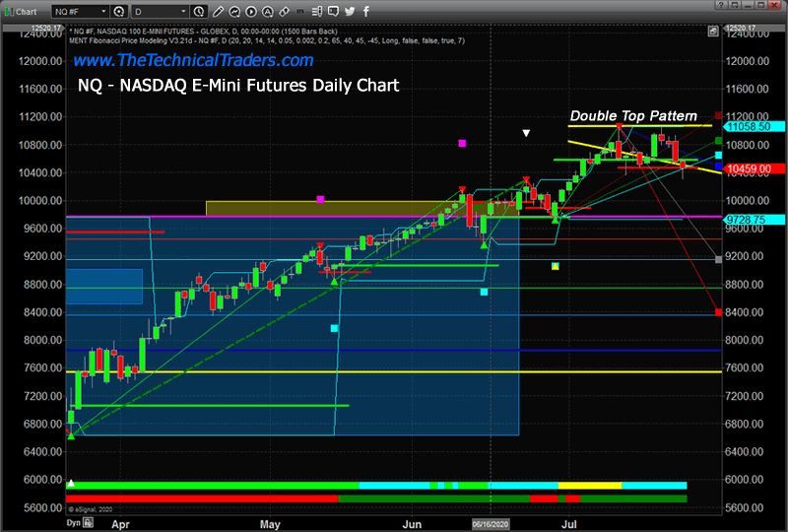Open the alerts (A) icon
The image size is (788, 532).
[x=267, y=11]
